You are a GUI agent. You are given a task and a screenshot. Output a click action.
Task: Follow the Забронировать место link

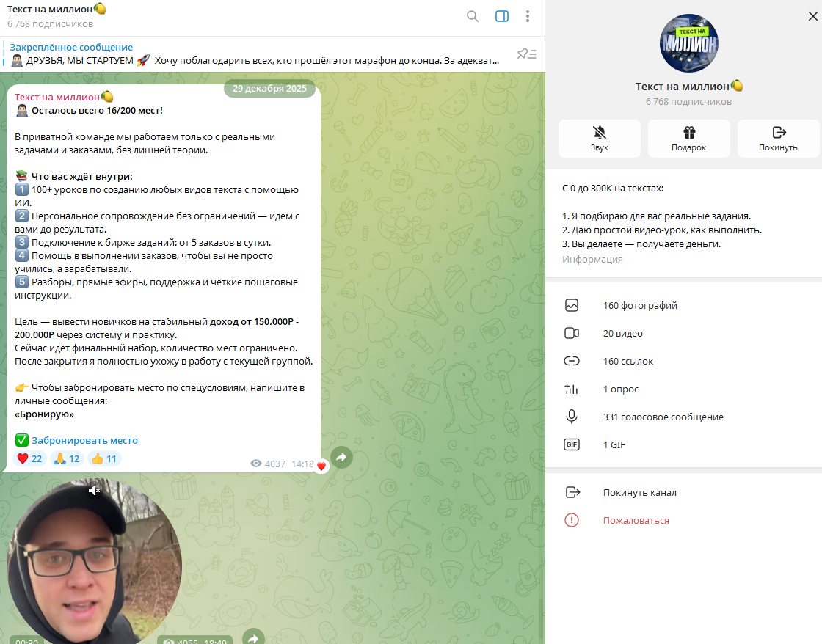(84, 441)
